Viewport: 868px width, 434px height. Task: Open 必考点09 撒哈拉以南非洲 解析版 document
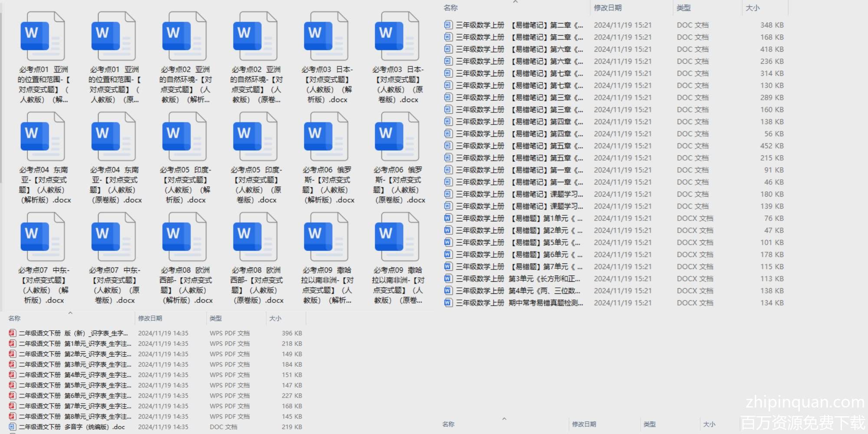pyautogui.click(x=326, y=237)
